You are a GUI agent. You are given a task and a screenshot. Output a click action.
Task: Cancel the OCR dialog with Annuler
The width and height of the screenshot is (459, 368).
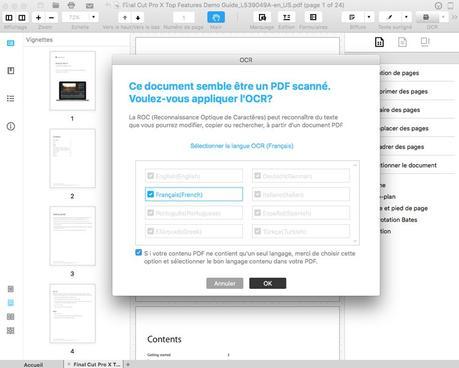[225, 283]
